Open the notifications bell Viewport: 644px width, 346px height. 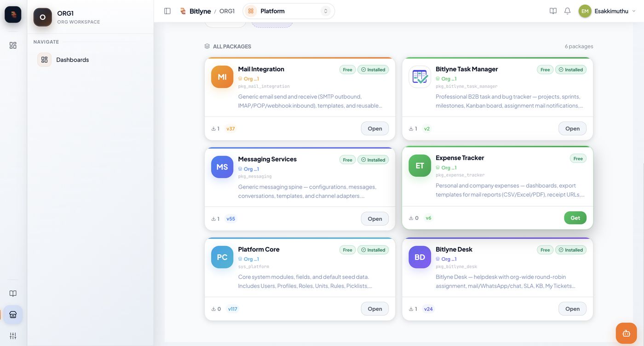pos(567,11)
